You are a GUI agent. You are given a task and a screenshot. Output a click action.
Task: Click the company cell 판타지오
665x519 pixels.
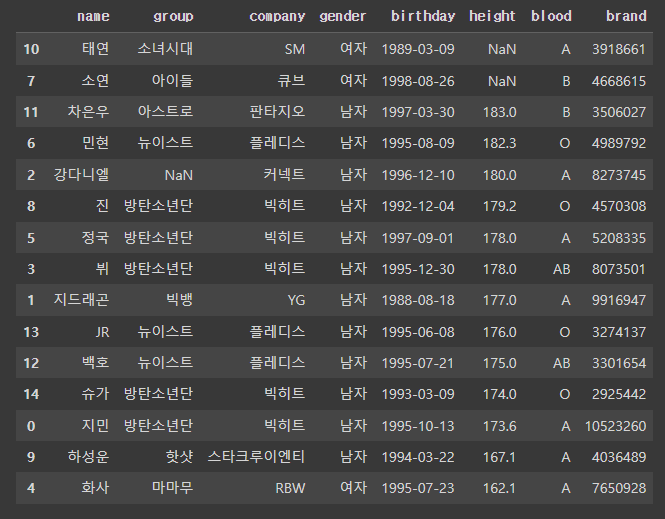pos(277,112)
